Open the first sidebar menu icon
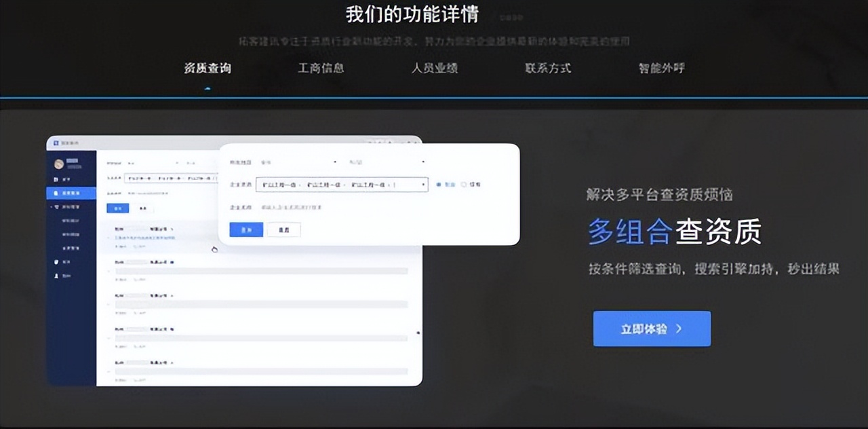 56,179
